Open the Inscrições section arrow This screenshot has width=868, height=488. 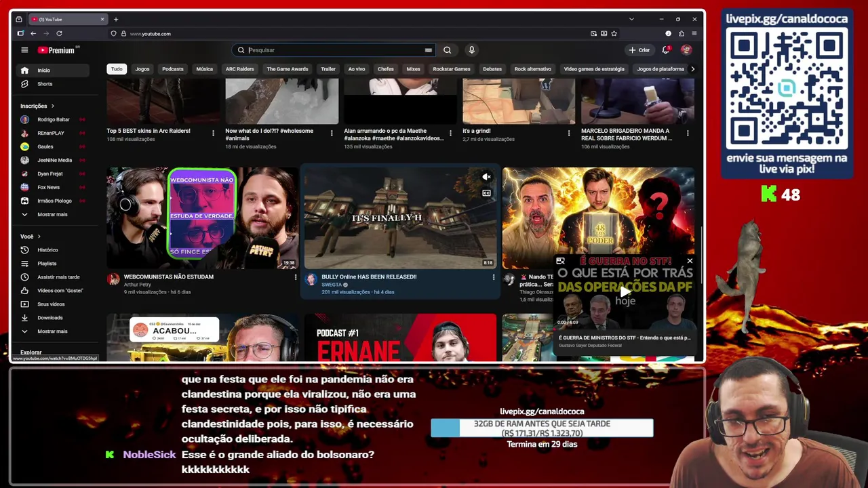pos(52,106)
